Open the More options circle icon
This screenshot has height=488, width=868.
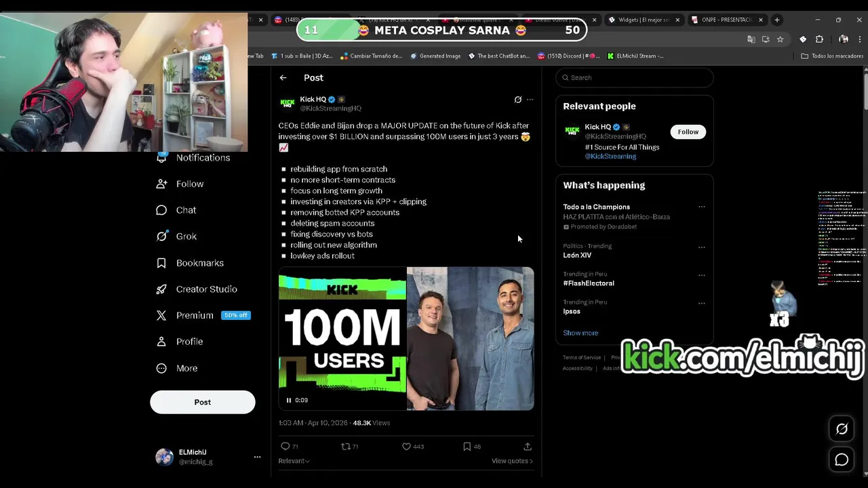point(161,368)
